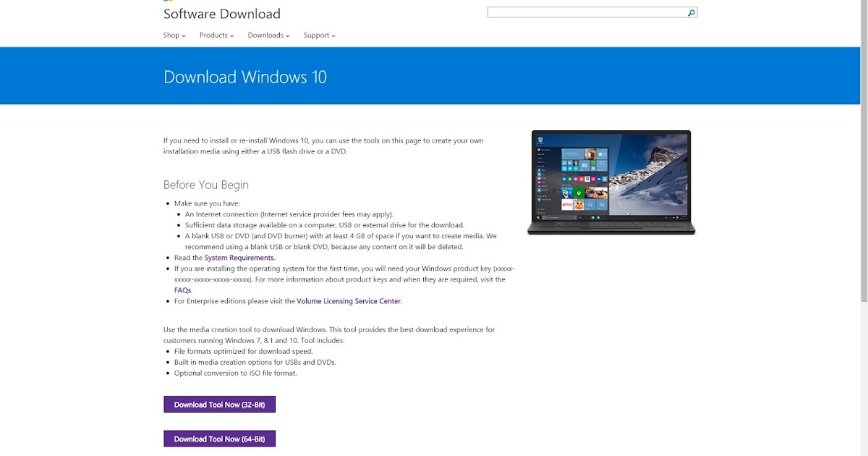Click the Windows 10 laptop image
This screenshot has height=456, width=868.
point(611,182)
